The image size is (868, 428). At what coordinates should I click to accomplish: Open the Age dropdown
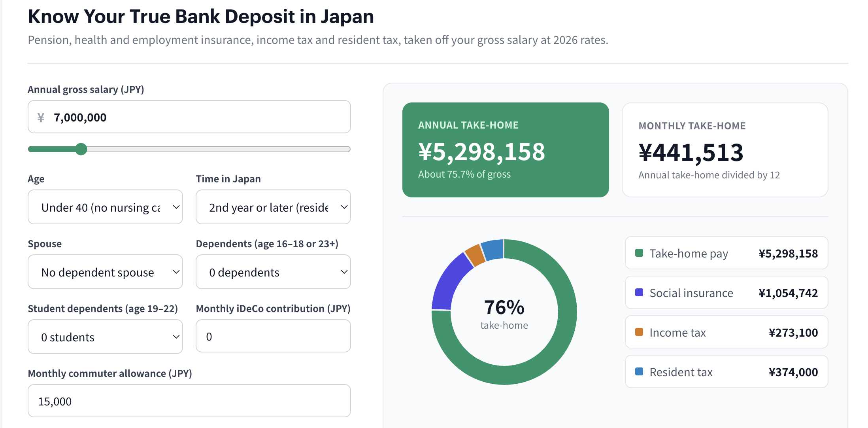105,207
